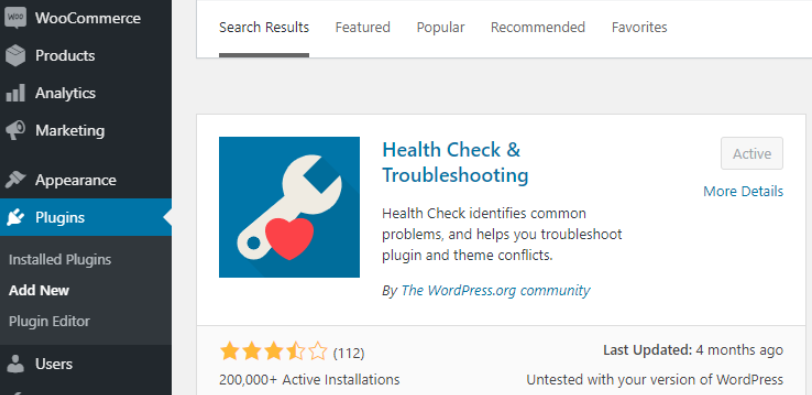Switch to the Featured tab
The width and height of the screenshot is (812, 395).
(x=362, y=27)
